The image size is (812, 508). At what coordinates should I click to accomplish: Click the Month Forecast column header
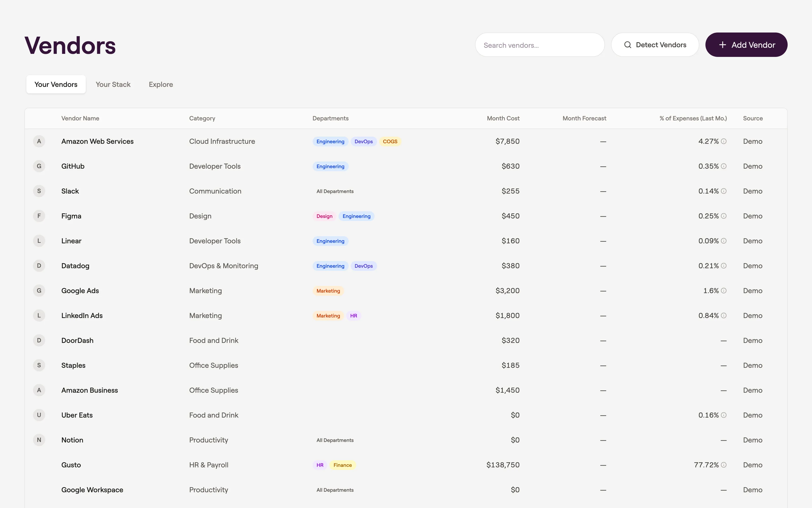(x=584, y=118)
